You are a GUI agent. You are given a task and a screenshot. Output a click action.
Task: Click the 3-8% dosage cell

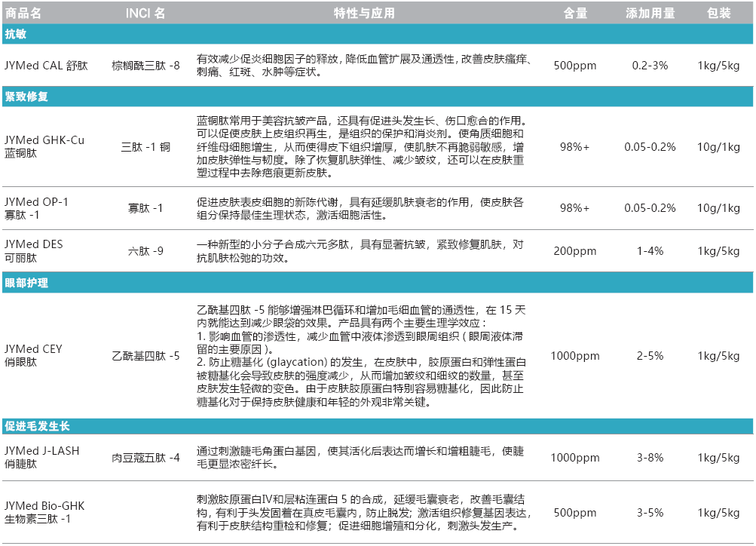click(650, 458)
